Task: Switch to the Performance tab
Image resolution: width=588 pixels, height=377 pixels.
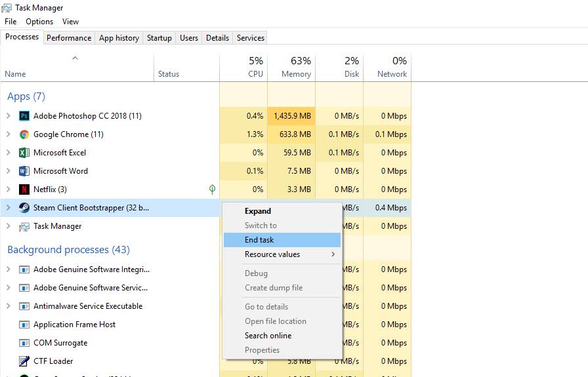Action: 69,38
